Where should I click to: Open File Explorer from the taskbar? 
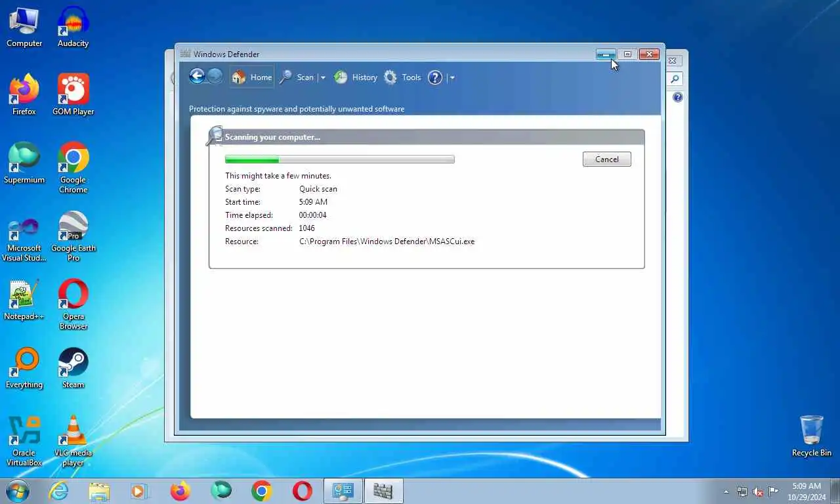pos(99,491)
